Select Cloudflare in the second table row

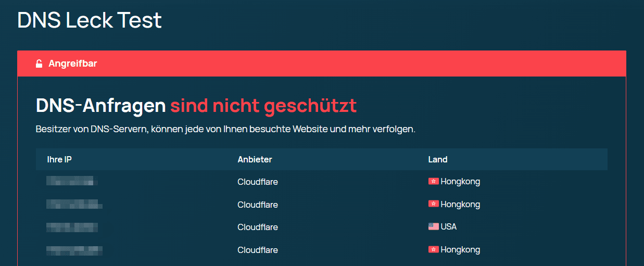(x=258, y=205)
